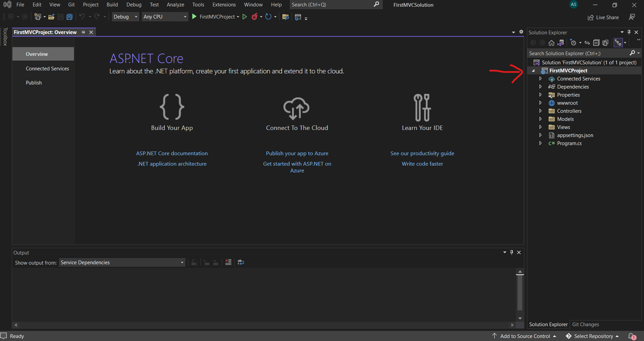Screen dimensions: 644x341
Task: Switch to the Git Changes tab
Action: click(585, 324)
